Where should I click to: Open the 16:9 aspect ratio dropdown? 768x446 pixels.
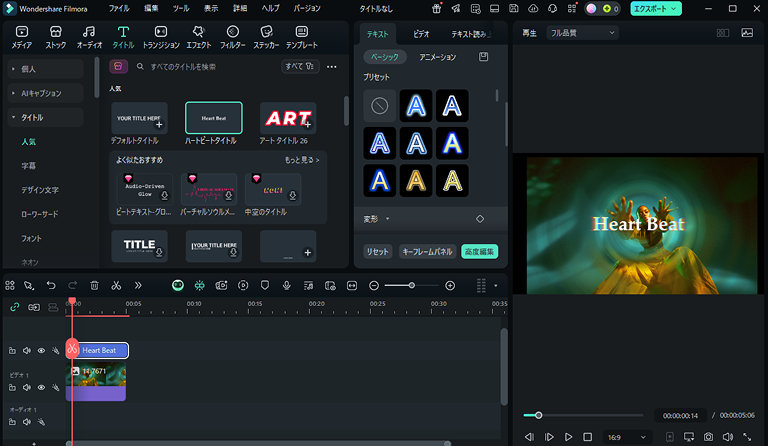626,437
